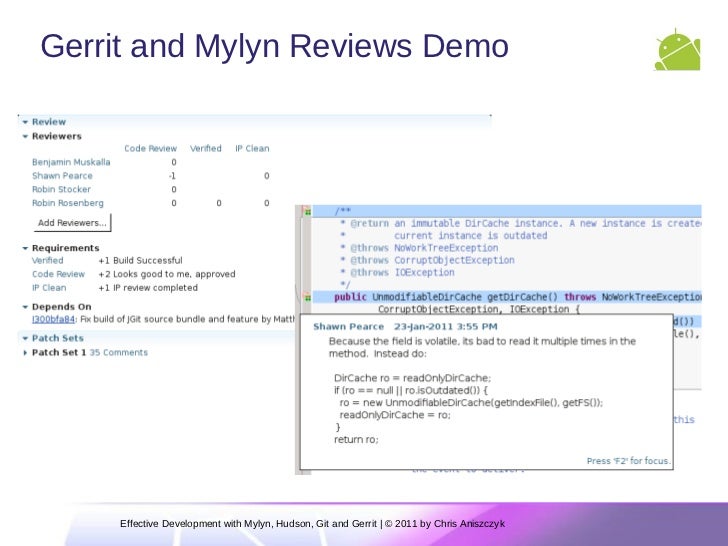Open the I300bfa84 dependency link
The height and width of the screenshot is (546, 728).
pos(53,319)
